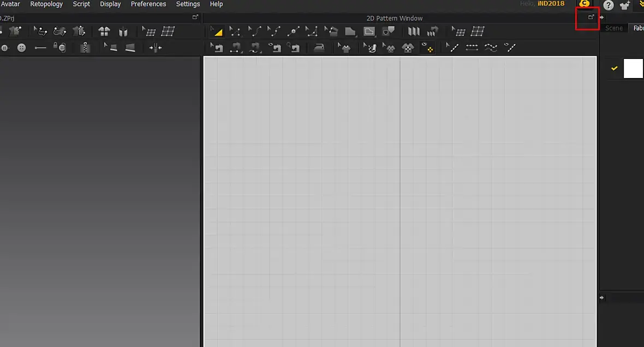Click the iND2018 username link
Viewport: 644px width, 347px height.
point(551,4)
